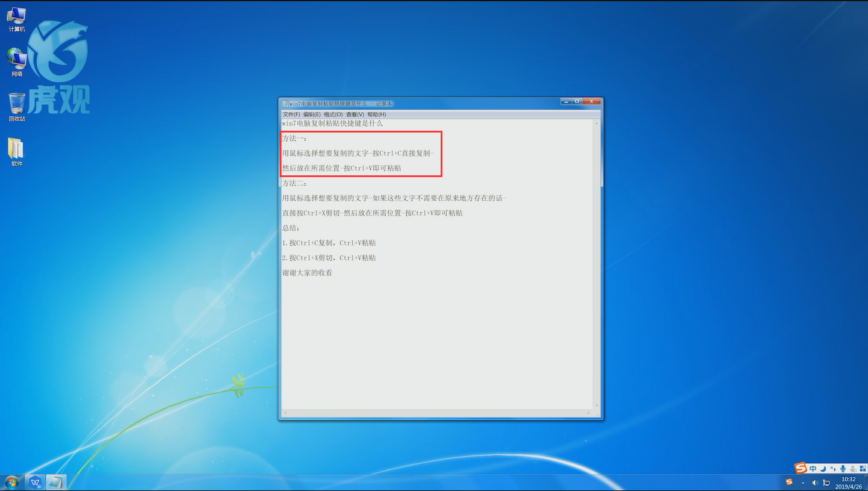
Task: Open the Windows Start menu orb
Action: tap(11, 482)
